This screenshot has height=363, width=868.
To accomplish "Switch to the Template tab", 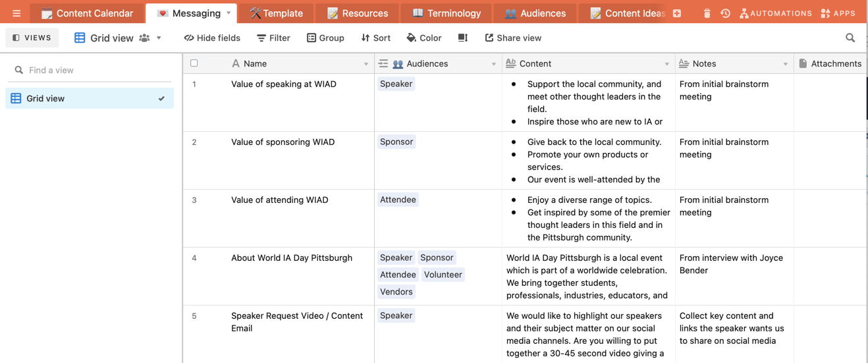I will 276,13.
